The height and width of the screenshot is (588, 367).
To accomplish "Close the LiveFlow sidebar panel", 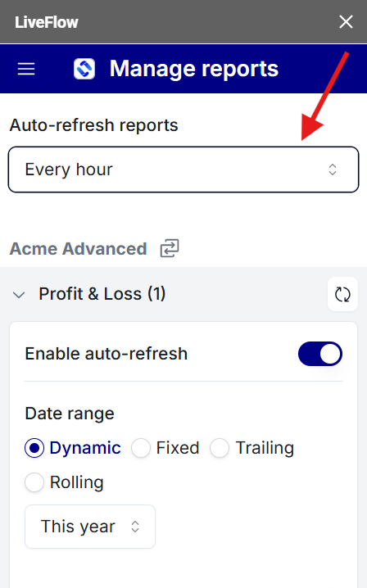I will [346, 22].
